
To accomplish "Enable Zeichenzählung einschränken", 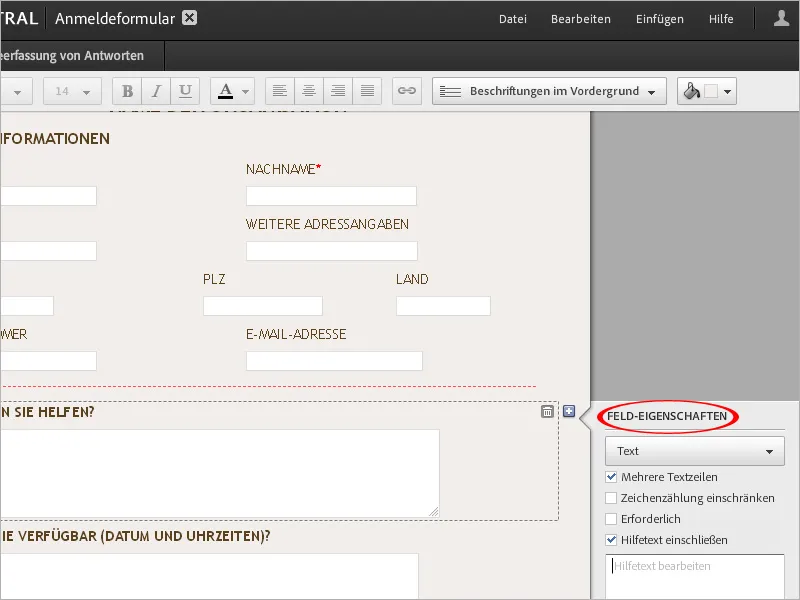I will (611, 498).
